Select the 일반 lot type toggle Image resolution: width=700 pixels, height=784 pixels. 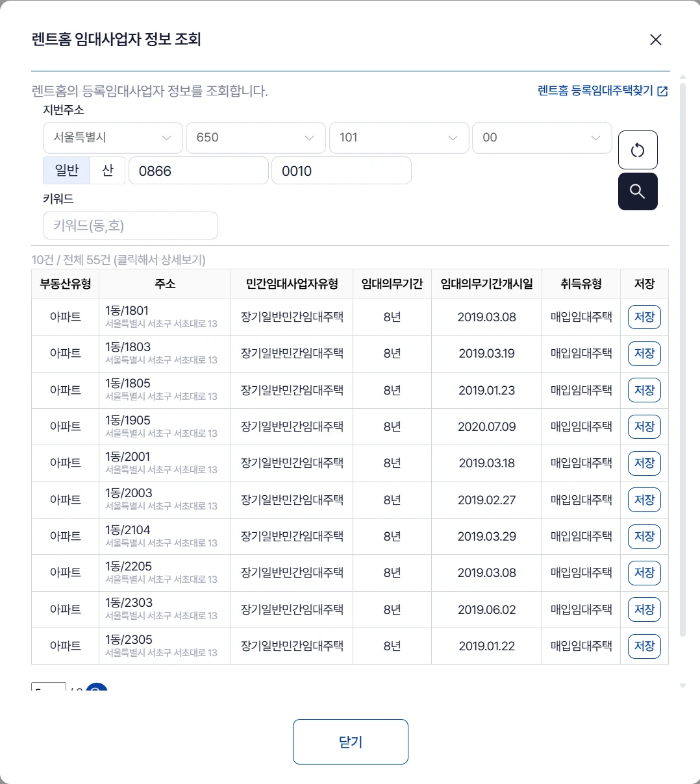point(66,171)
